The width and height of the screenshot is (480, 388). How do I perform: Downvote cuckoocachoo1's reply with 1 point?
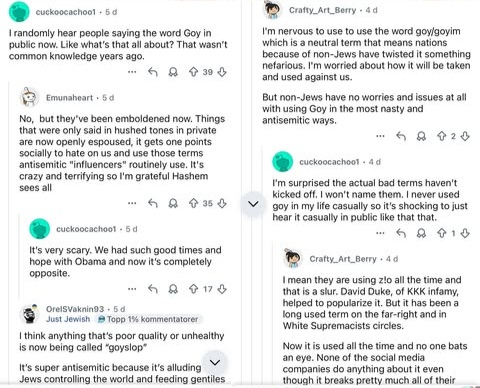(465, 233)
